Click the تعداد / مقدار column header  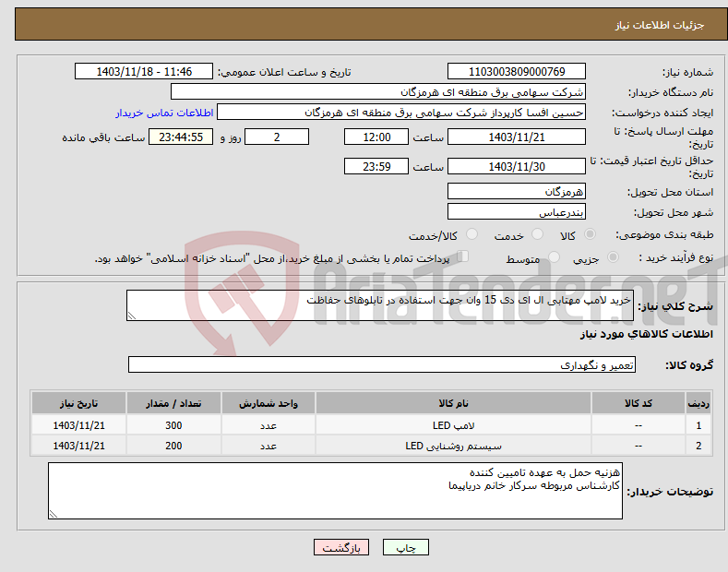coord(173,403)
